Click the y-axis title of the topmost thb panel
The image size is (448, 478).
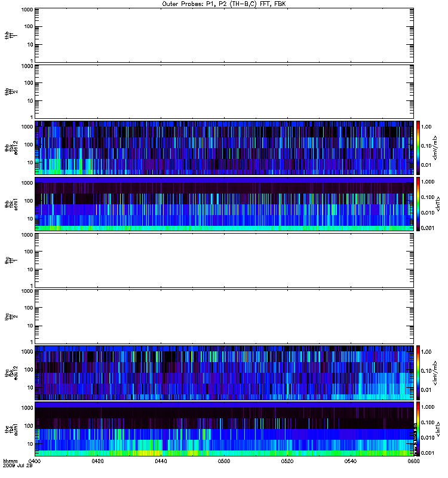pyautogui.click(x=11, y=35)
